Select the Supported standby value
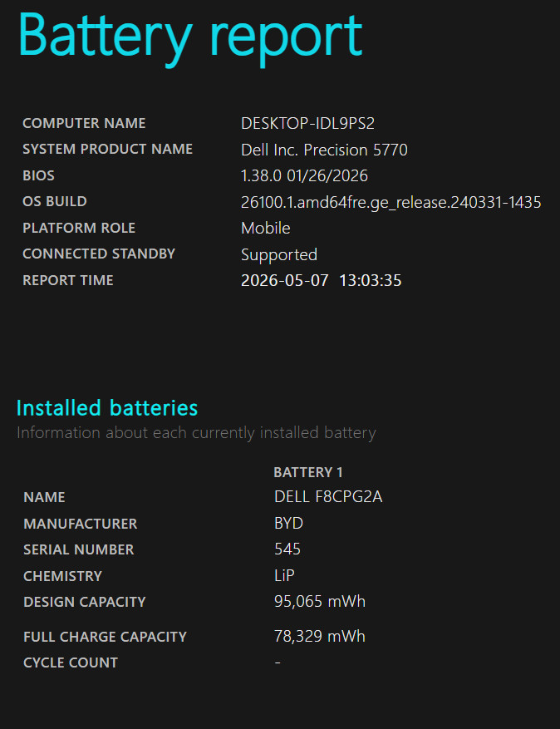 [x=279, y=255]
